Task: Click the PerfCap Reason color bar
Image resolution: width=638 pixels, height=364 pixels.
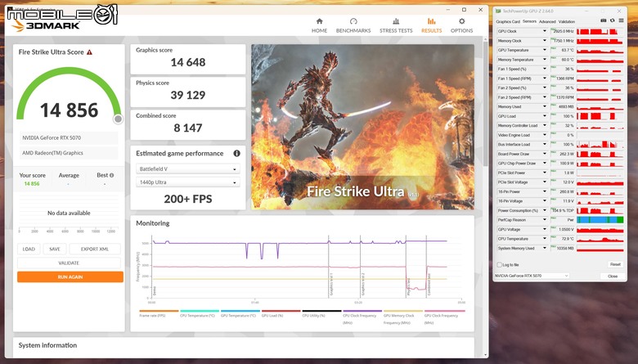Action: 600,219
